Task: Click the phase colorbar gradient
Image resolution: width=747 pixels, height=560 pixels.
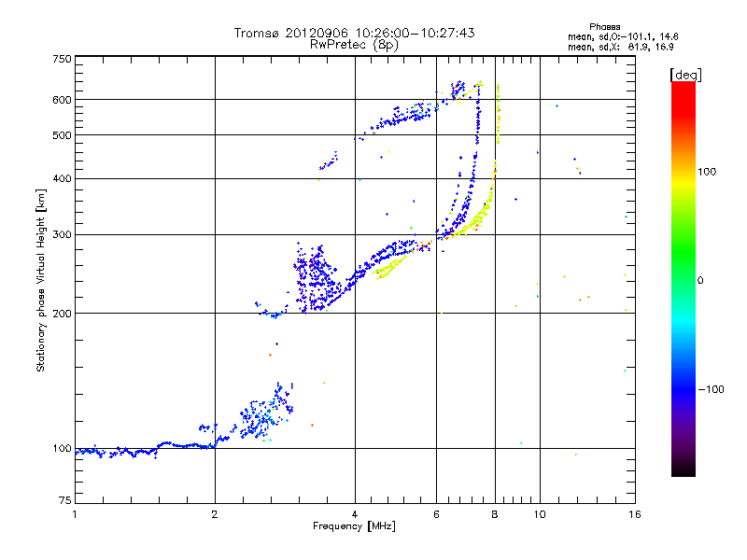Action: pyautogui.click(x=684, y=278)
